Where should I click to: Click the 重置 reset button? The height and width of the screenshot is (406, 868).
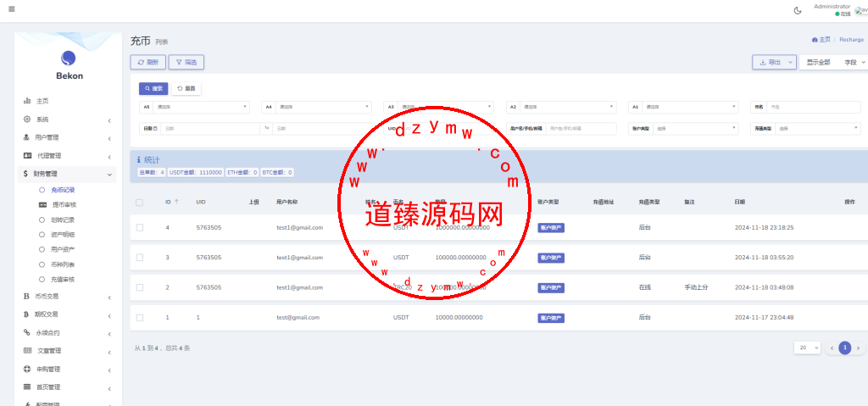pos(186,89)
